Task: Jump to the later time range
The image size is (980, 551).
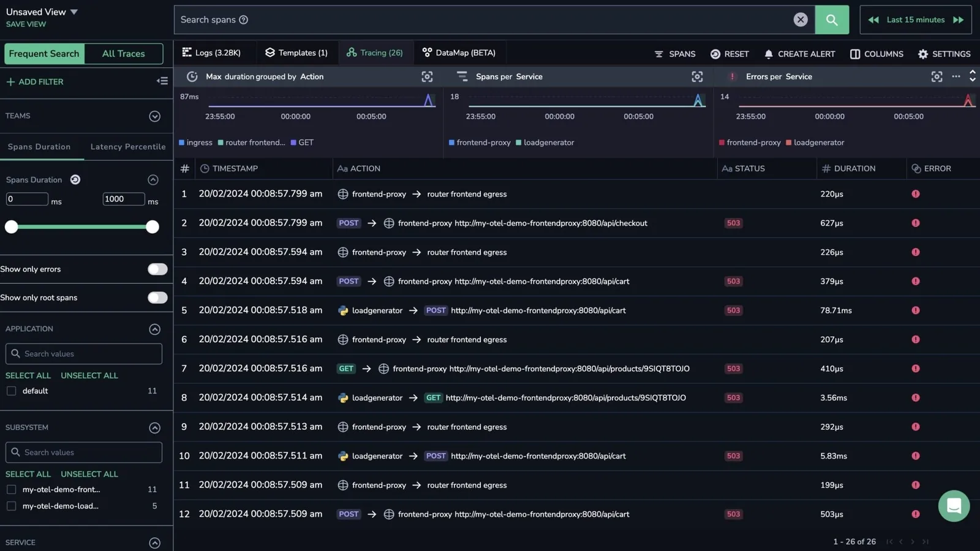Action: point(958,20)
